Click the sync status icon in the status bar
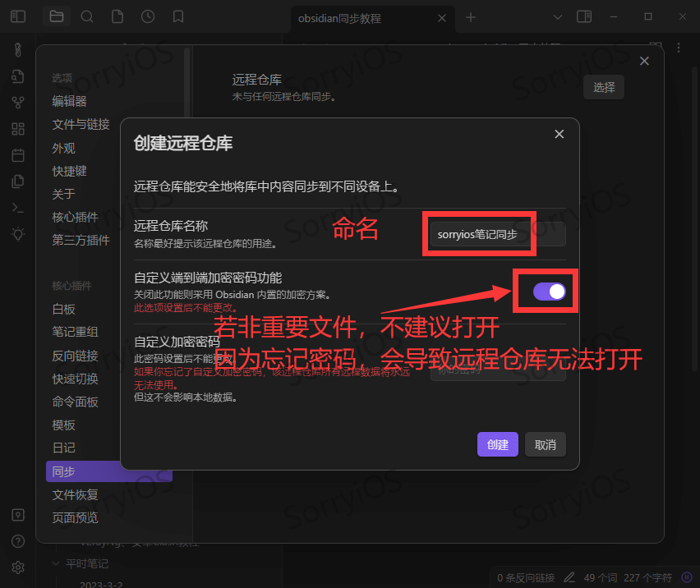Image resolution: width=700 pixels, height=588 pixels. pos(686,577)
